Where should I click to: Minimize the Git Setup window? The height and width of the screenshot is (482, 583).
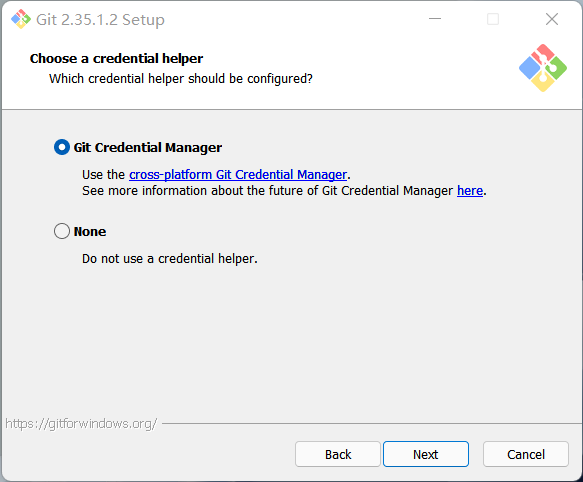435,19
